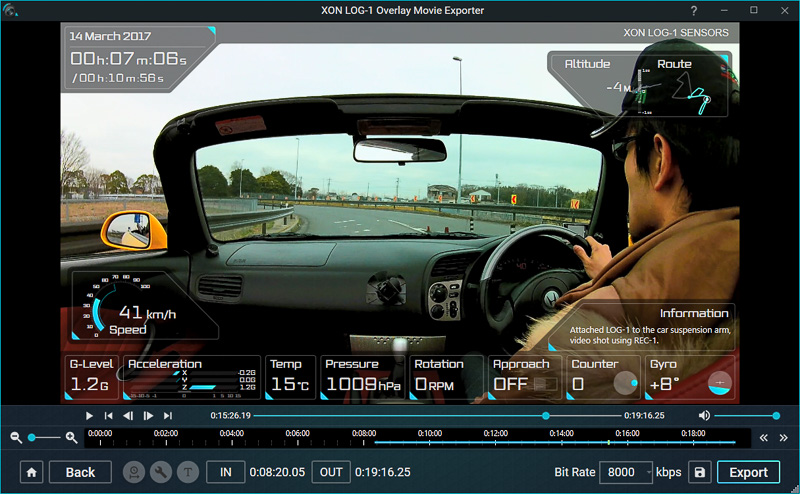Click the Gyro overlay widget
Image resolution: width=800 pixels, height=494 pixels.
coord(690,377)
